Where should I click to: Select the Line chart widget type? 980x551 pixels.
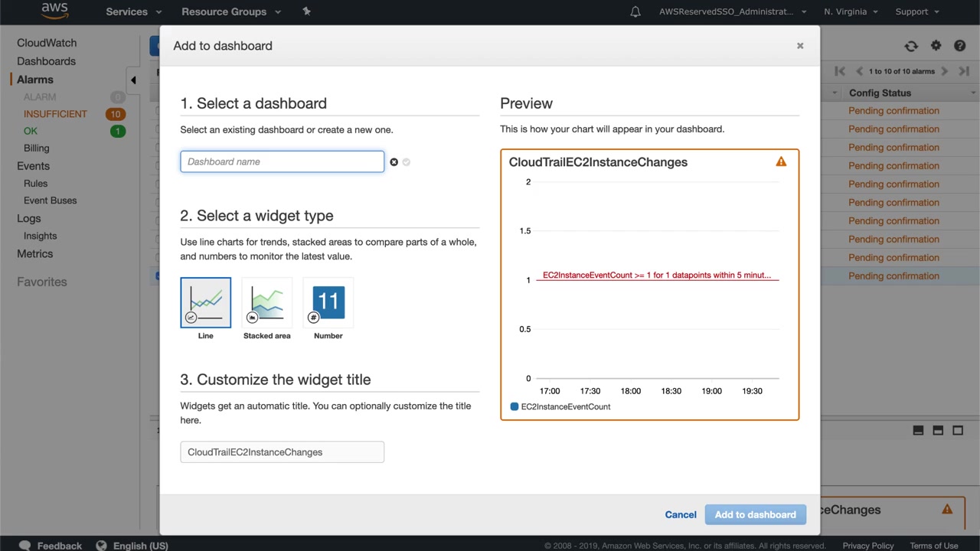tap(205, 303)
